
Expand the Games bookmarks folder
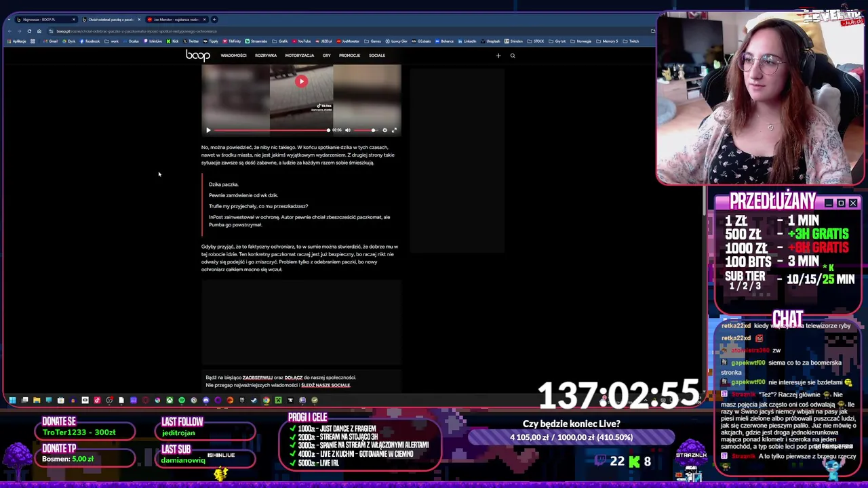[372, 41]
